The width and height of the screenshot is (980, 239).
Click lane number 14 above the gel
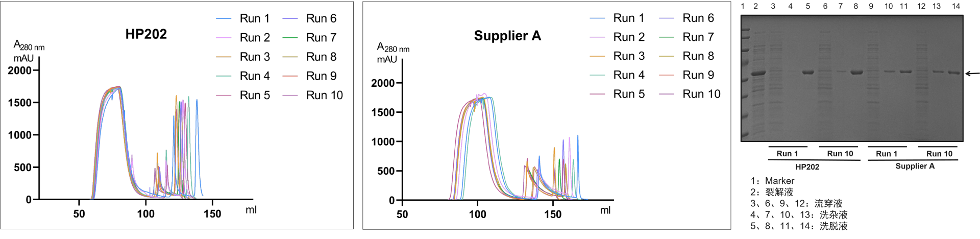tap(956, 7)
